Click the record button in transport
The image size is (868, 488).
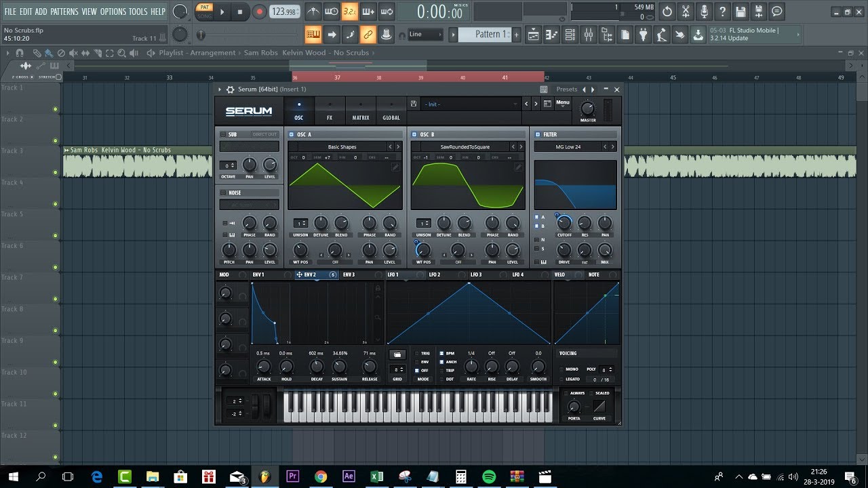coord(259,12)
